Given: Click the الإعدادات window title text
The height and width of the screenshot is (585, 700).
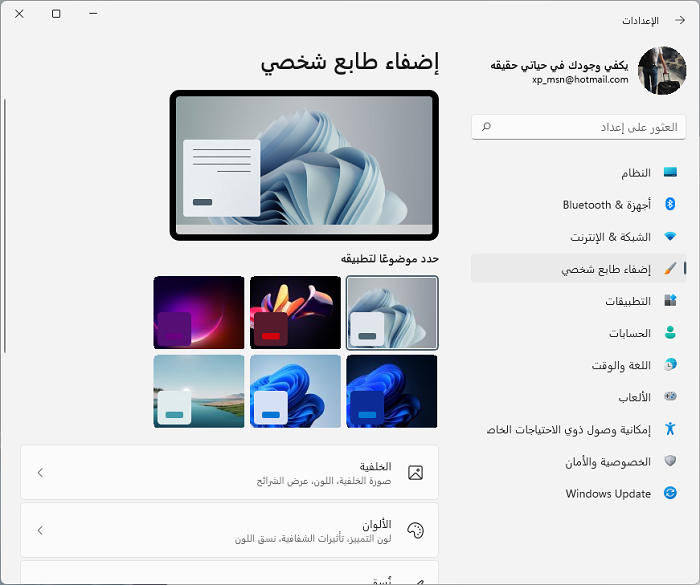Looking at the screenshot, I should point(641,21).
